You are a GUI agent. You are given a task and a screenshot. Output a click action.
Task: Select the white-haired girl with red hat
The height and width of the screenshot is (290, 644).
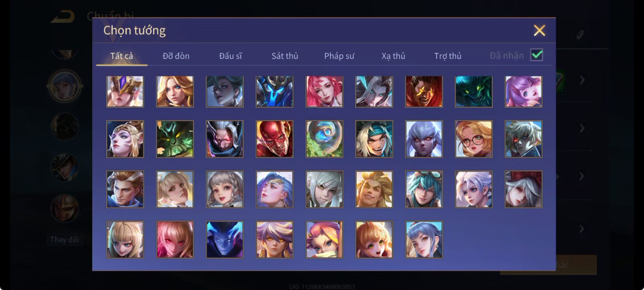click(524, 189)
